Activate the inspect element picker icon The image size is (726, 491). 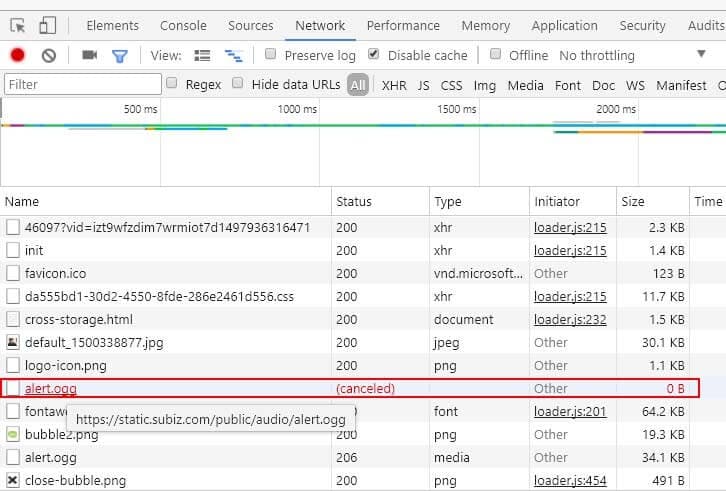click(18, 25)
